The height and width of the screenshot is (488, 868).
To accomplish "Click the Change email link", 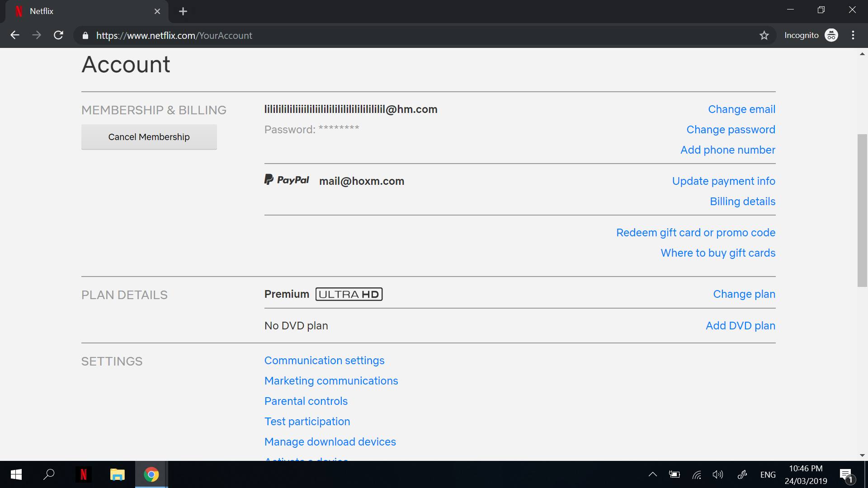I will 741,109.
